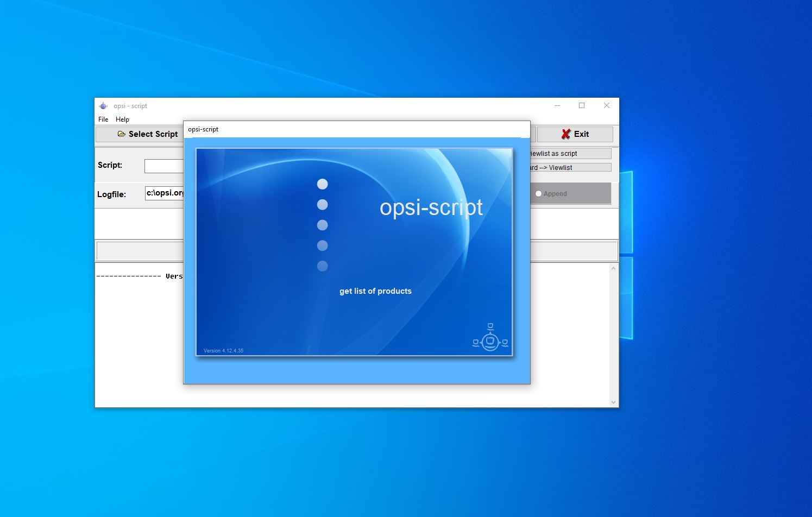The width and height of the screenshot is (812, 517).
Task: Click the log scrollbar up arrow
Action: point(614,268)
